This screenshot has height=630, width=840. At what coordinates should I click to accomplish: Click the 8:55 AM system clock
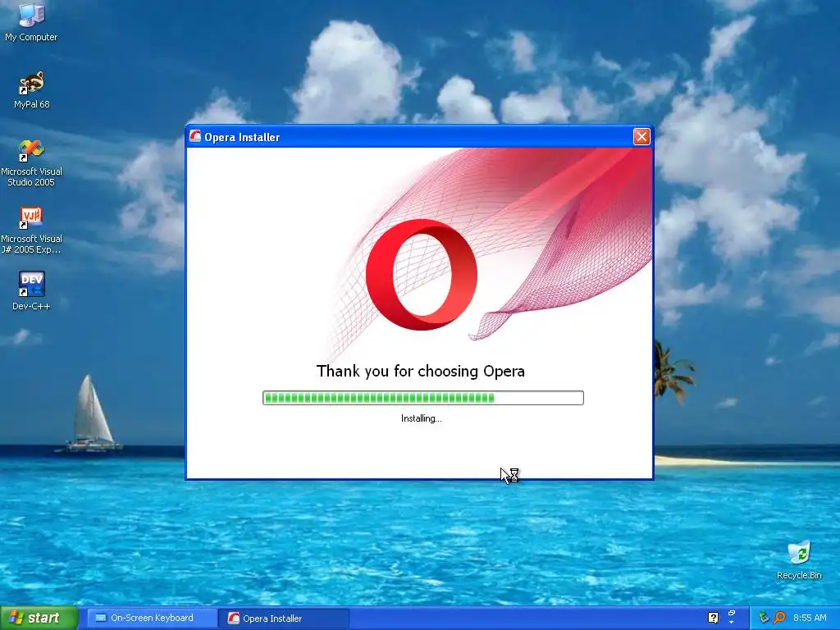click(810, 618)
